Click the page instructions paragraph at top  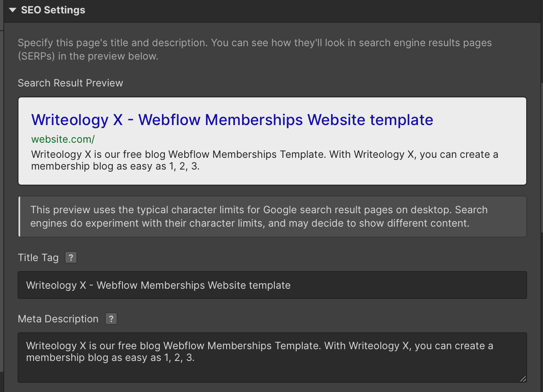point(254,49)
